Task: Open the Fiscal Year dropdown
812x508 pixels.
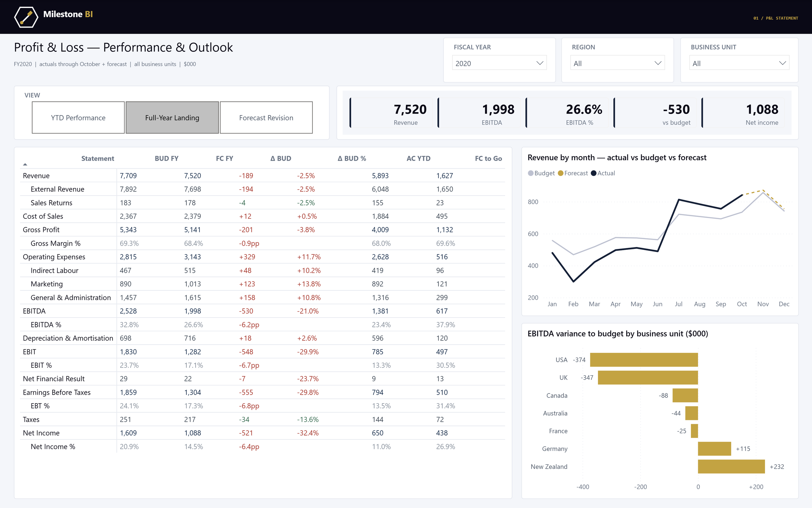Action: click(499, 63)
